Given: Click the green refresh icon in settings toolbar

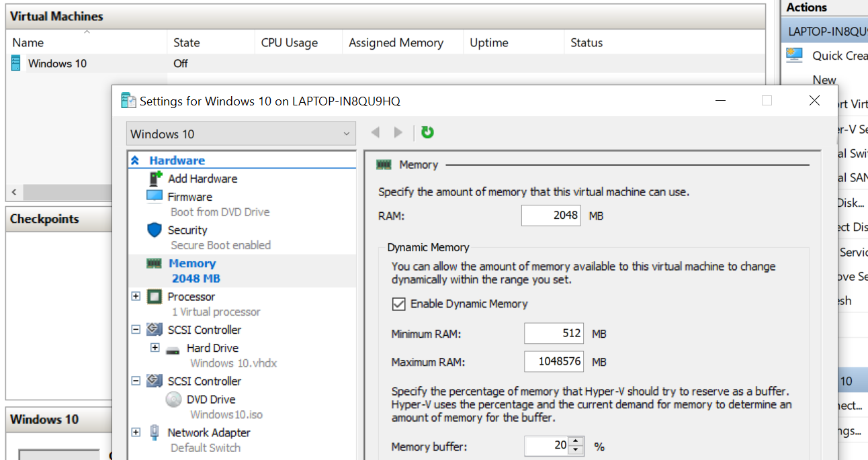Looking at the screenshot, I should click(427, 132).
